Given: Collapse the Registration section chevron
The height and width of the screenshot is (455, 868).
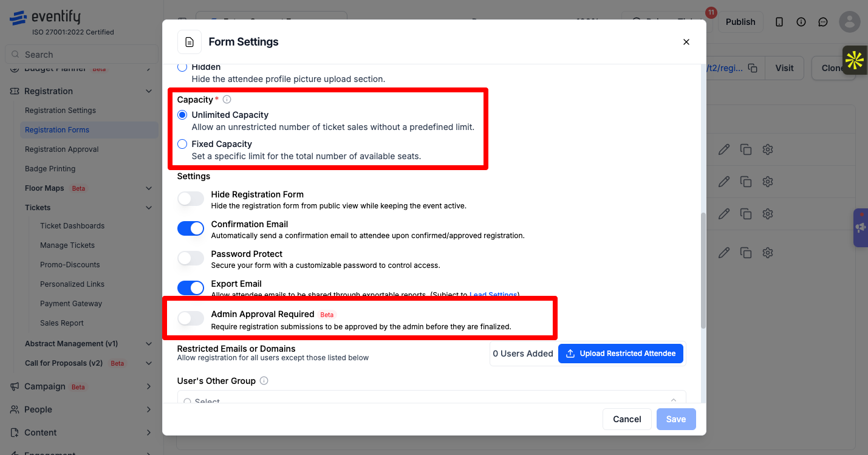Looking at the screenshot, I should 149,91.
